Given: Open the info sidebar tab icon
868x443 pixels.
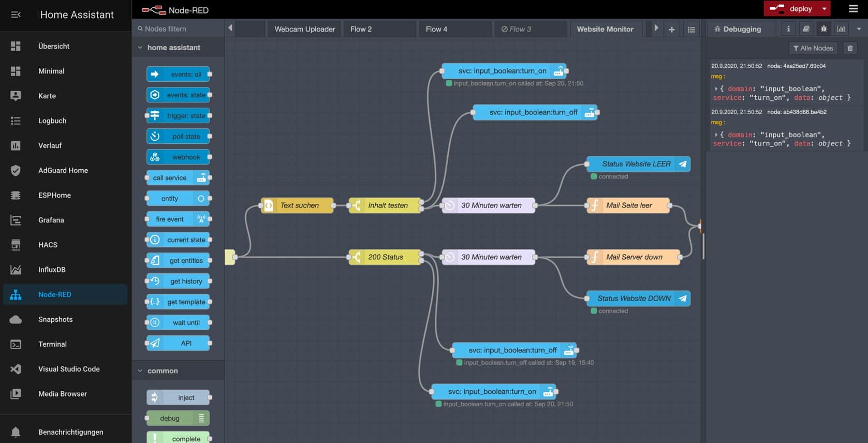Looking at the screenshot, I should coord(788,29).
